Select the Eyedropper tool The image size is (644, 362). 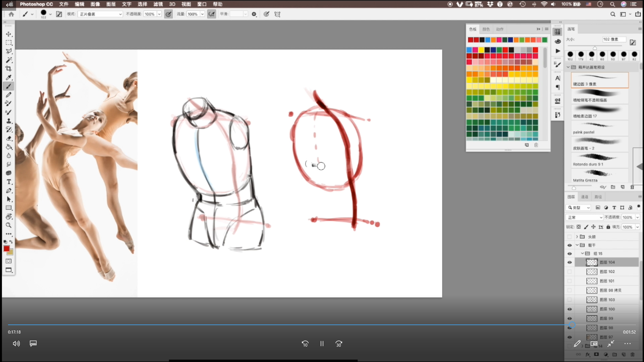coord(9,77)
